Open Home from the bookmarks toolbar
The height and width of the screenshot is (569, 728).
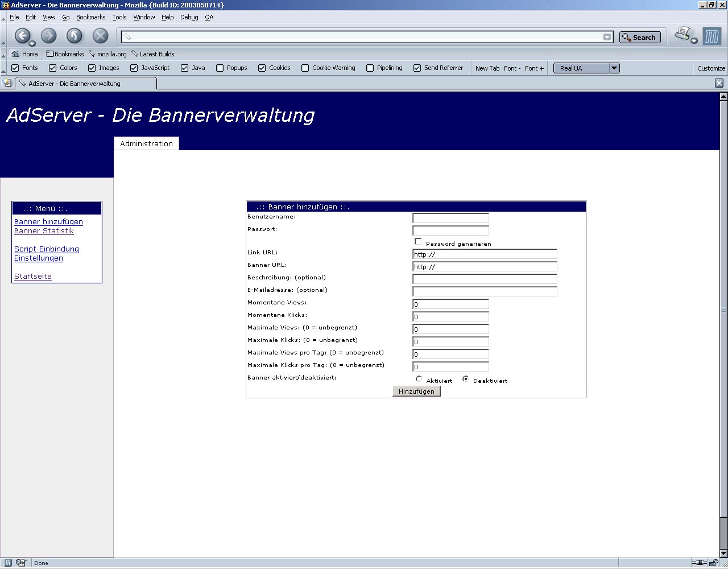tap(25, 54)
